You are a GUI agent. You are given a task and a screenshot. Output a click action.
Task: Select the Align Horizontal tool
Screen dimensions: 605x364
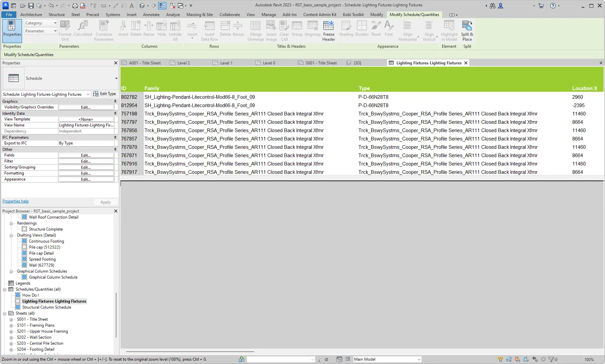(x=407, y=30)
